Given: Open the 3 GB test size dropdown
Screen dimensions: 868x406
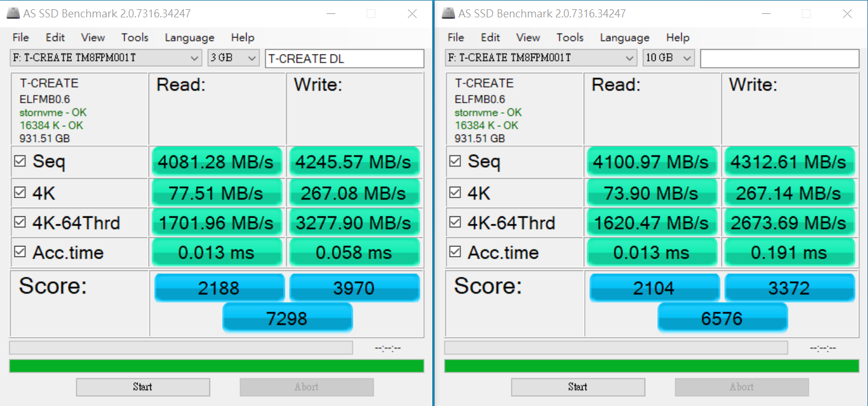Looking at the screenshot, I should [233, 58].
